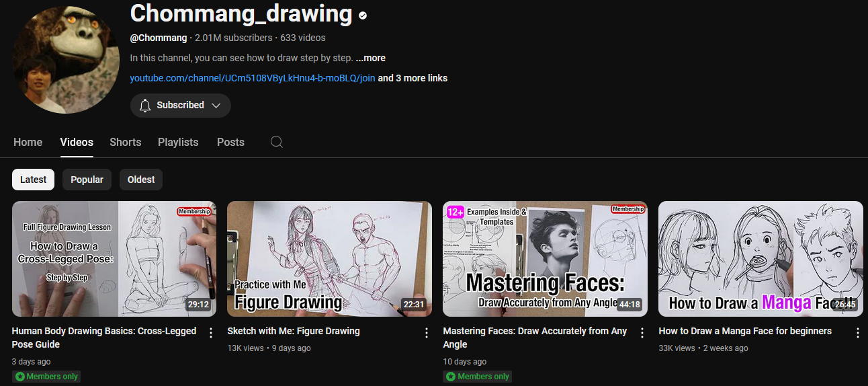
Task: Click the Members only badge under Mastering Faces video
Action: coord(477,377)
